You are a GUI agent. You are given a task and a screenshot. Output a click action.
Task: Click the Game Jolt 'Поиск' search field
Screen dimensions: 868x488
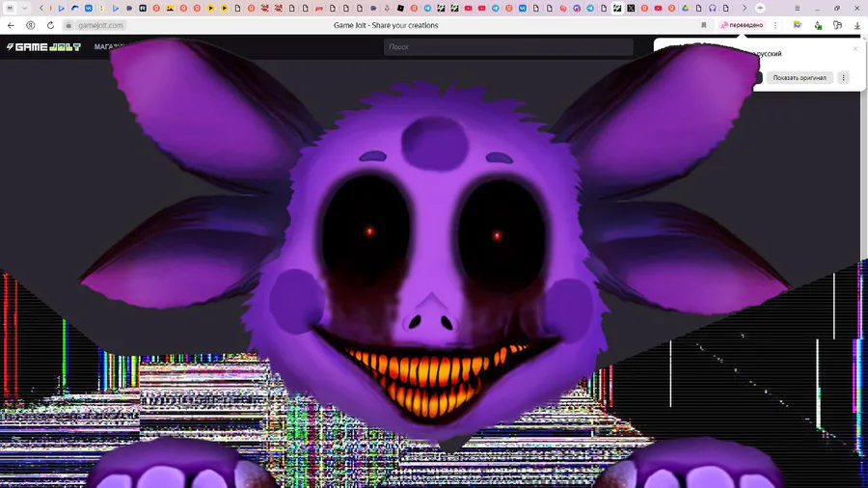click(x=508, y=47)
